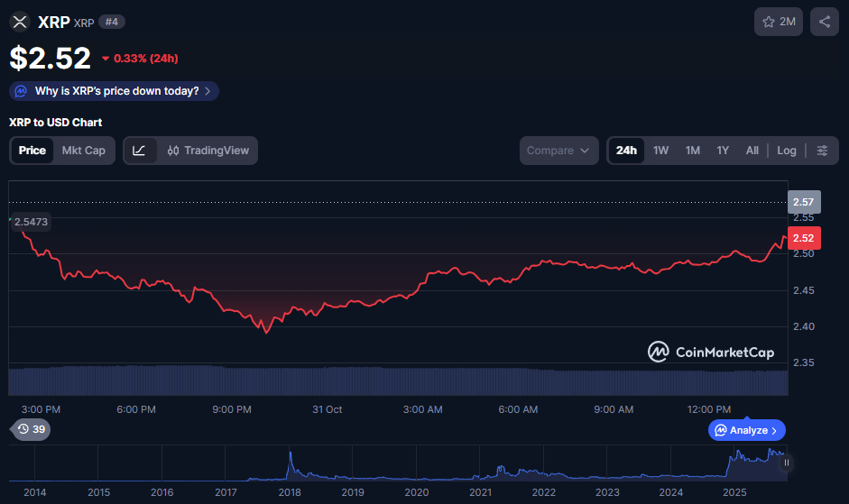Image resolution: width=849 pixels, height=504 pixels.
Task: Select the 1W time range
Action: tap(660, 151)
